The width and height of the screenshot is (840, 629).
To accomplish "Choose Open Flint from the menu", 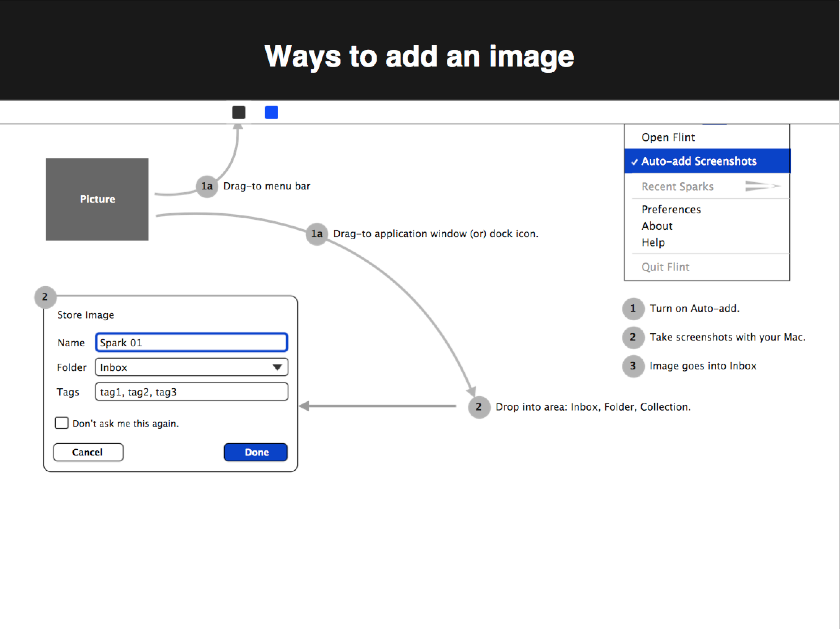I will coord(668,137).
